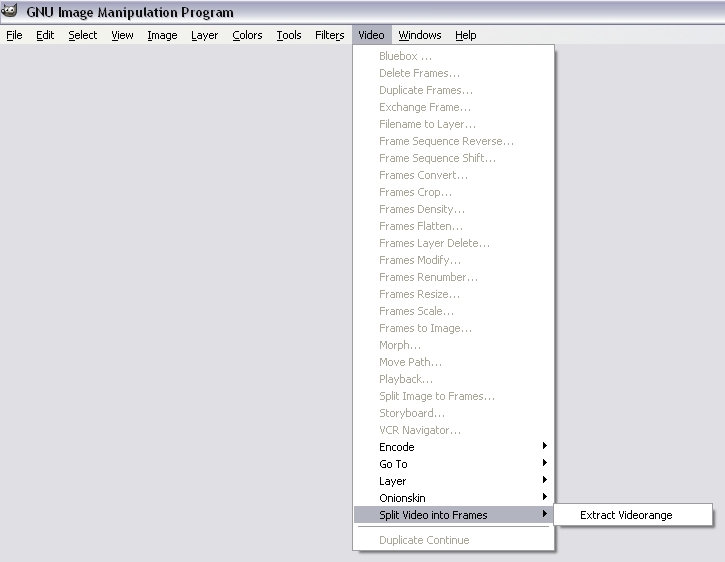725x562 pixels.
Task: Open the File menu
Action: pos(14,35)
